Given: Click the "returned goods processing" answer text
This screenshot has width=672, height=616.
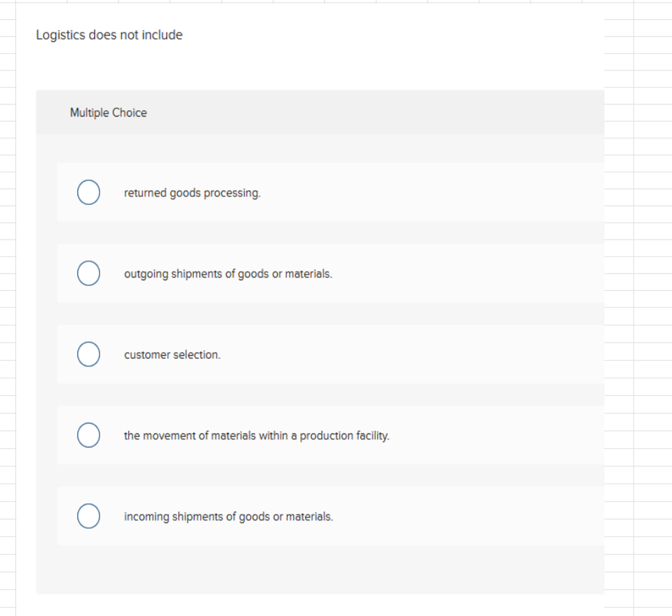Looking at the screenshot, I should point(193,192).
